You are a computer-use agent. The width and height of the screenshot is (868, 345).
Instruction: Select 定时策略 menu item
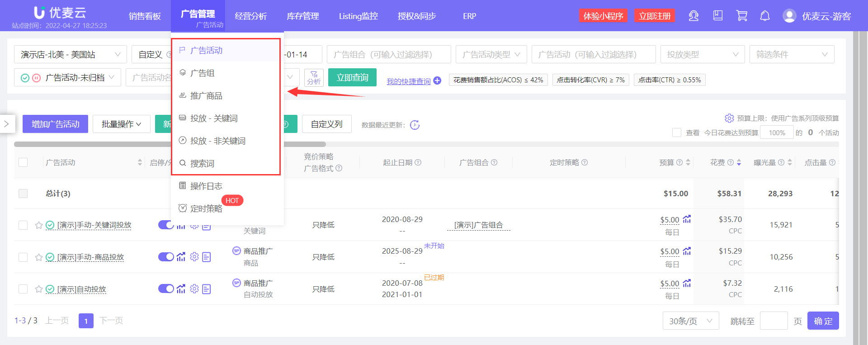[x=227, y=208]
